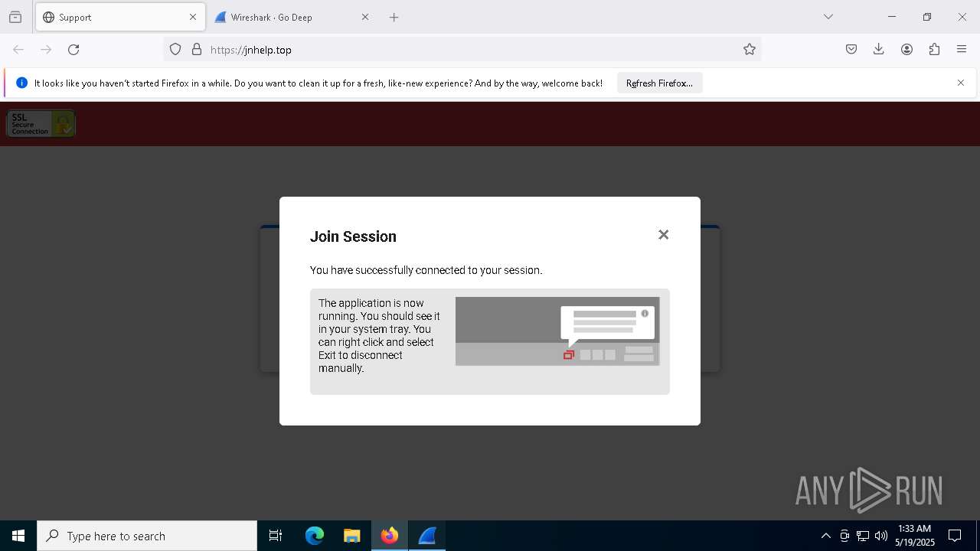Launch Microsoft Edge from taskbar
This screenshot has width=980, height=551.
tap(315, 536)
